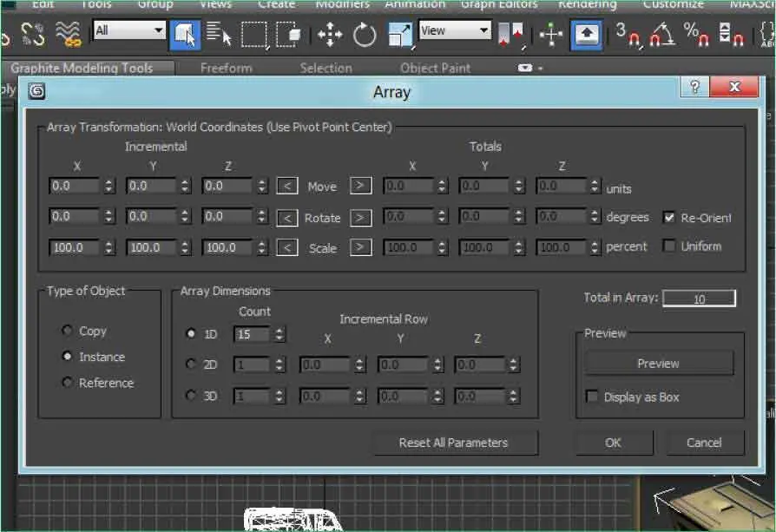Click the Preview button
The height and width of the screenshot is (532, 776).
[x=658, y=364]
